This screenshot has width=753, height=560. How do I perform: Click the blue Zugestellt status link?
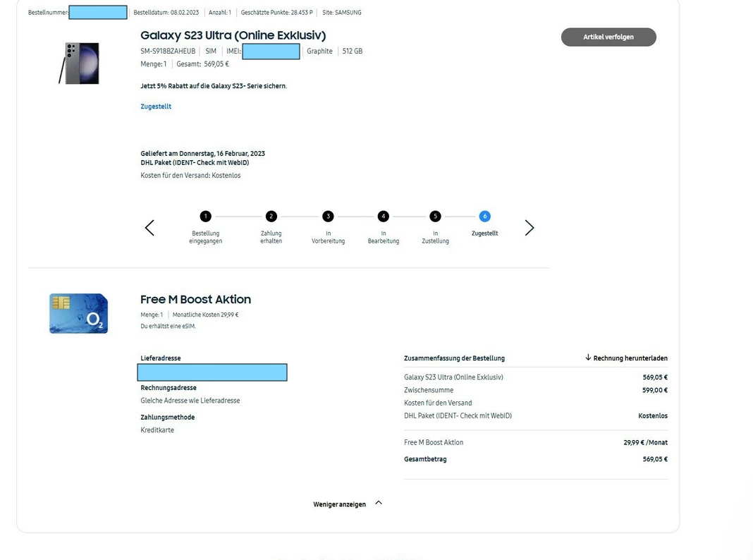coord(156,106)
